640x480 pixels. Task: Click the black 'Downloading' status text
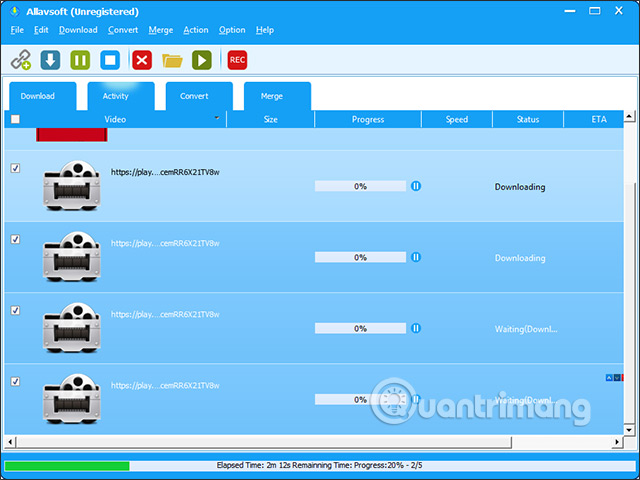click(520, 187)
